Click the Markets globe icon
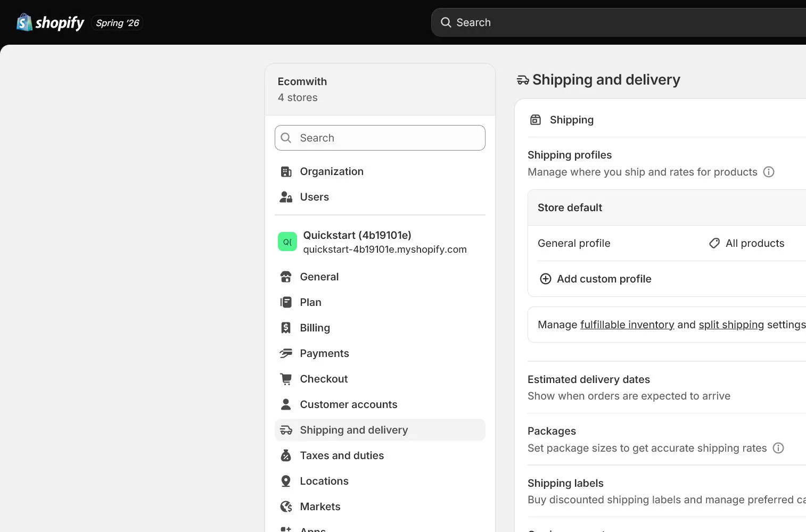The width and height of the screenshot is (806, 532). click(286, 506)
